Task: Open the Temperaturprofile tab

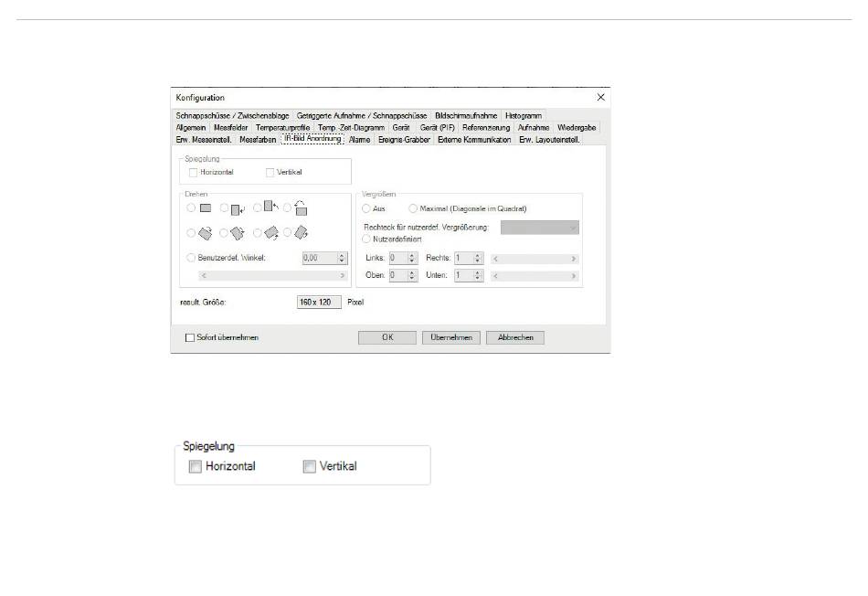Action: [x=283, y=127]
